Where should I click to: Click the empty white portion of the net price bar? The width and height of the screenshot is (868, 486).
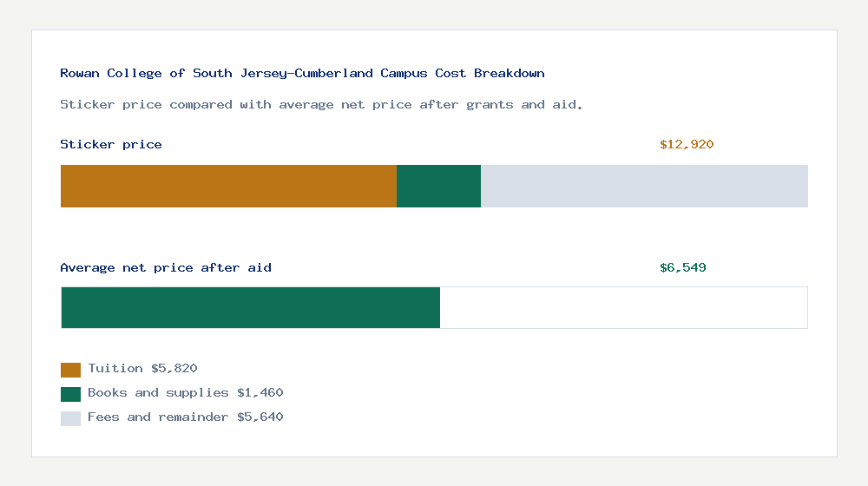623,307
